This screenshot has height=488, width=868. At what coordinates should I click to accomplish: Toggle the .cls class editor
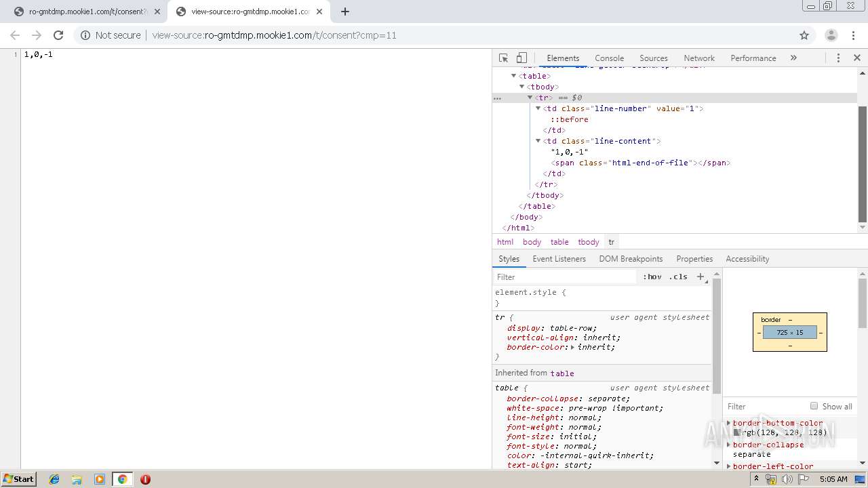[x=678, y=277]
